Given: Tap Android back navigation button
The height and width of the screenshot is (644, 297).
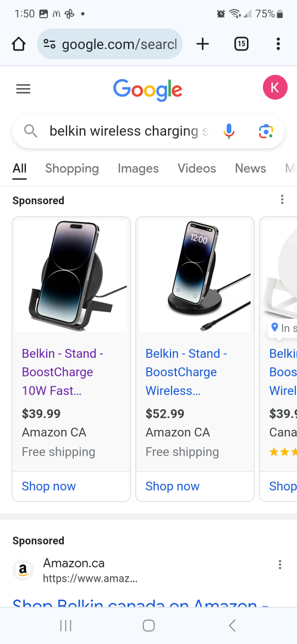Looking at the screenshot, I should [x=232, y=625].
